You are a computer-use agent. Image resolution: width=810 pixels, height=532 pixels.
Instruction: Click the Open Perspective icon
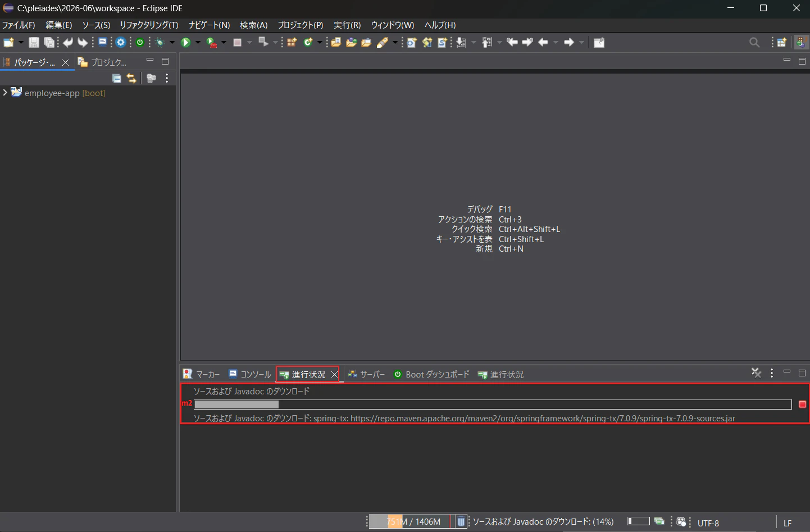781,43
